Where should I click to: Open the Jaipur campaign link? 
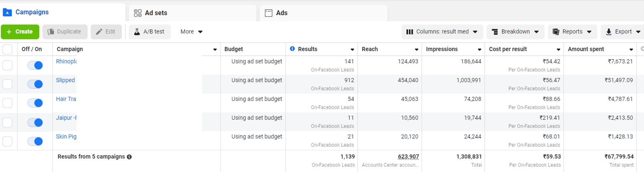point(66,118)
